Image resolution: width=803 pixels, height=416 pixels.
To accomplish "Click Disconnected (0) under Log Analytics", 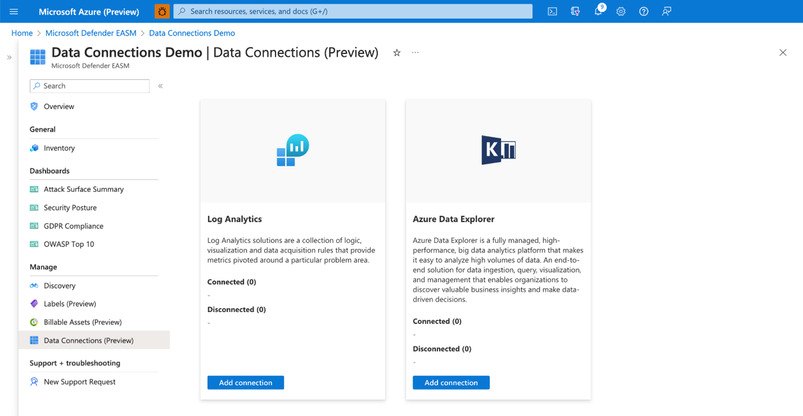I will 237,309.
